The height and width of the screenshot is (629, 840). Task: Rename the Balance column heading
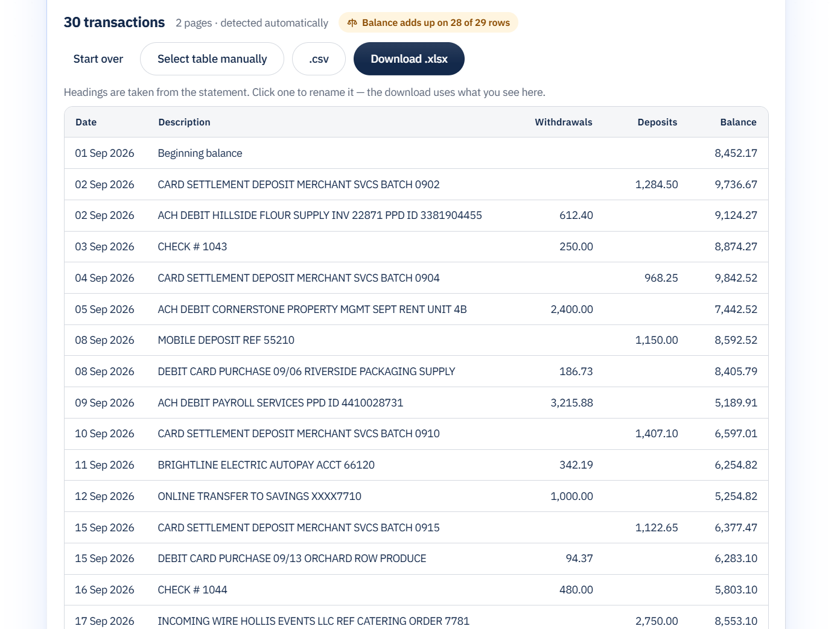point(738,122)
